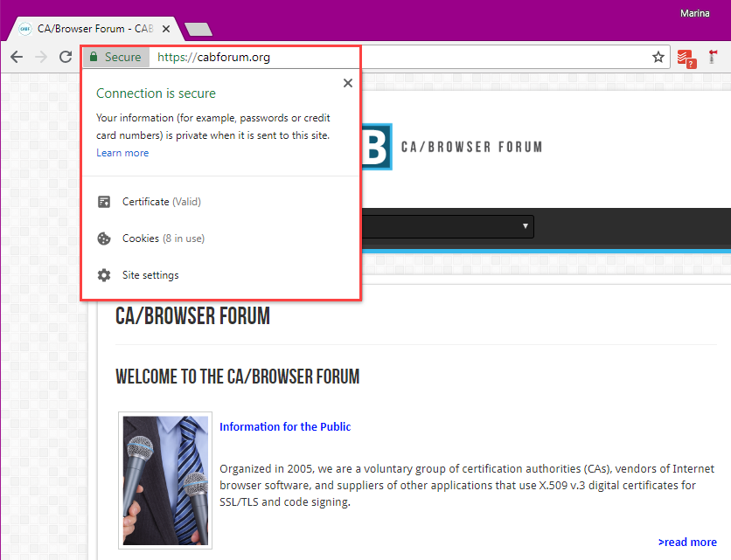Click the certificate icon
This screenshot has width=731, height=560.
click(x=104, y=202)
